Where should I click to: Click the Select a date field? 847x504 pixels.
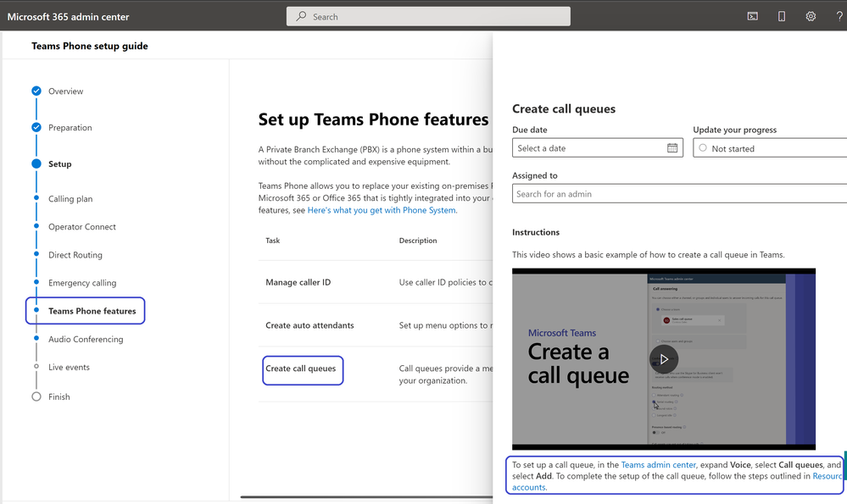598,148
